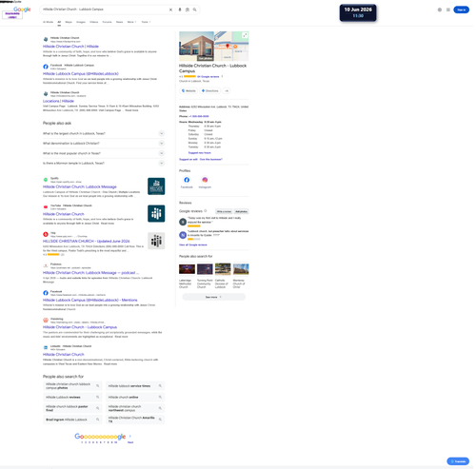The width and height of the screenshot is (476, 469).
Task: Open the church building photo thumbnail
Action: click(x=196, y=47)
